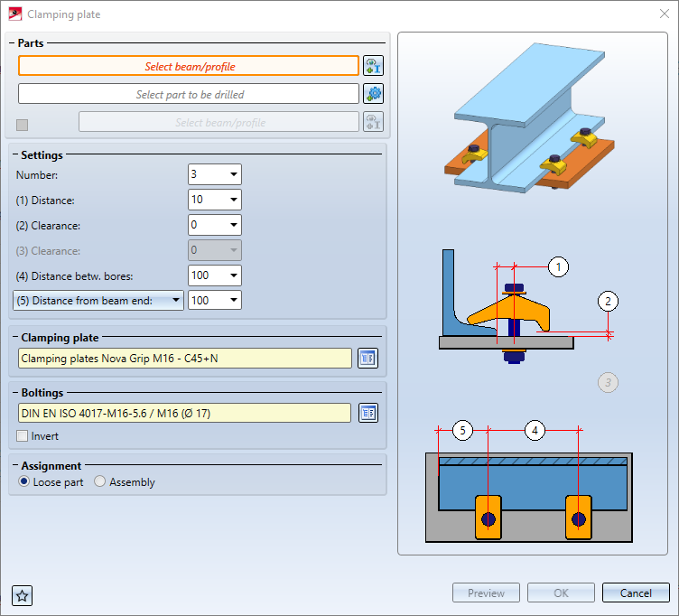Click the orange 'Select beam/profile' field

pos(189,66)
